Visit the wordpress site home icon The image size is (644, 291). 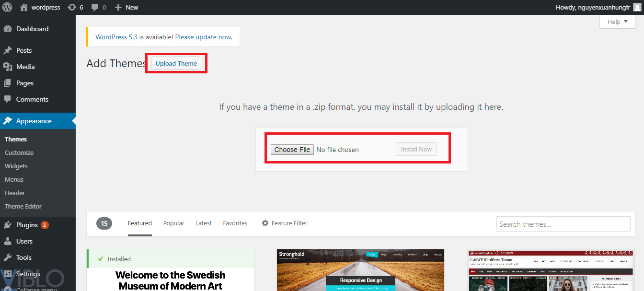24,7
